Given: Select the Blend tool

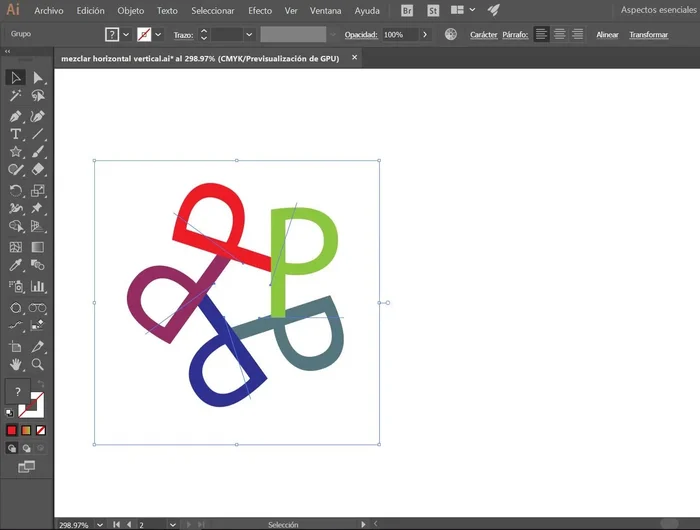Looking at the screenshot, I should [x=38, y=265].
